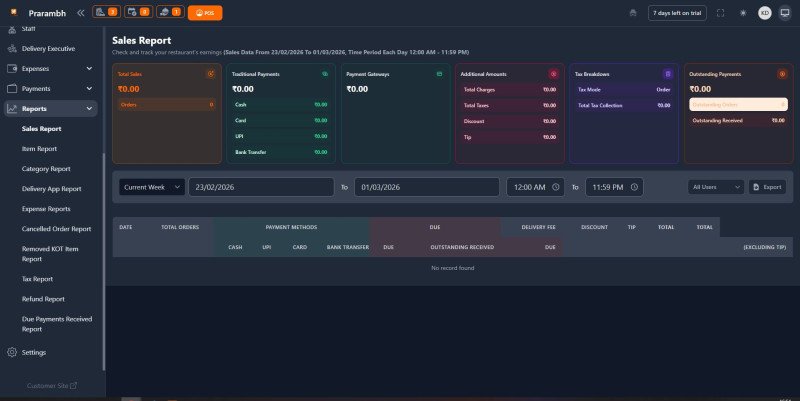Open Tax Report
Image resolution: width=800 pixels, height=401 pixels.
tap(37, 279)
